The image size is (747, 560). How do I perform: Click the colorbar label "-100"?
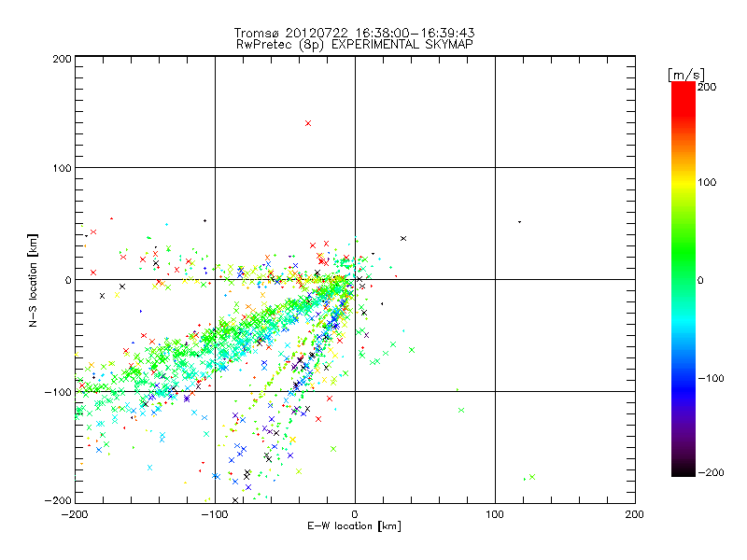click(711, 379)
